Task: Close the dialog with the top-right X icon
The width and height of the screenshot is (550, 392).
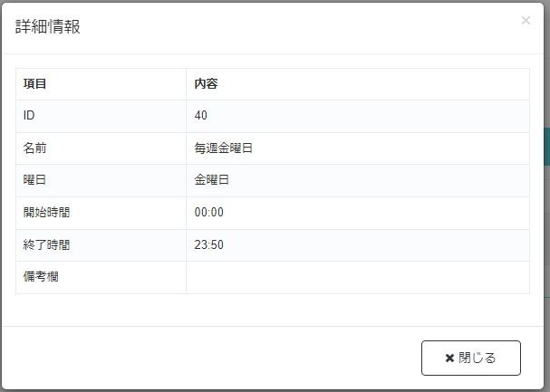Action: pyautogui.click(x=526, y=21)
